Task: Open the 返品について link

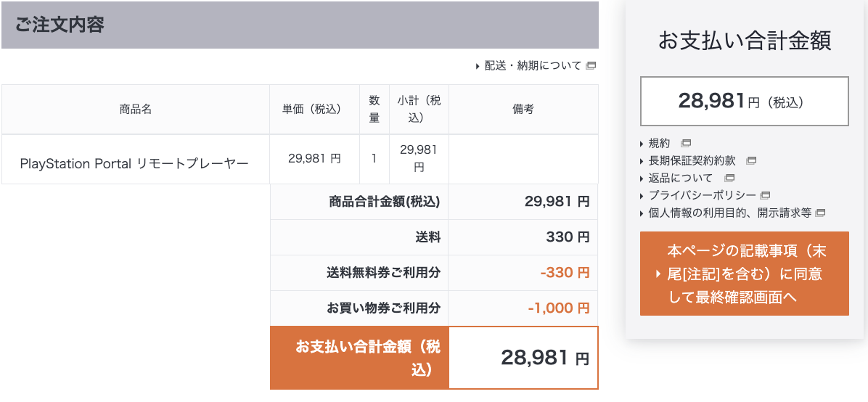Action: [681, 179]
